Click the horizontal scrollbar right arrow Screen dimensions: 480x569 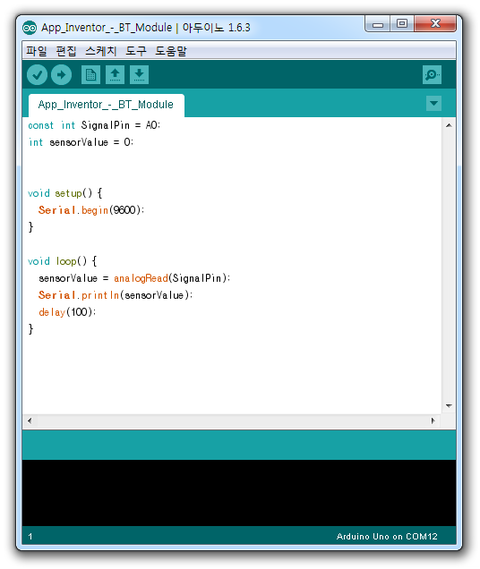432,421
